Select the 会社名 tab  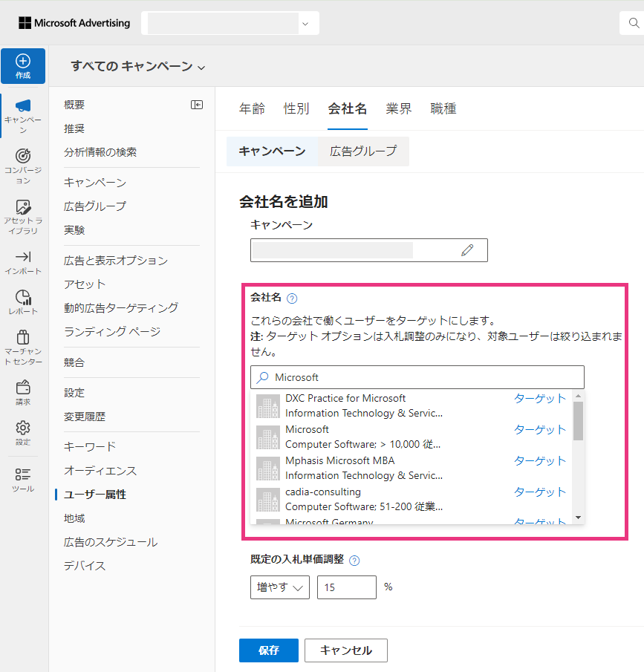[348, 109]
